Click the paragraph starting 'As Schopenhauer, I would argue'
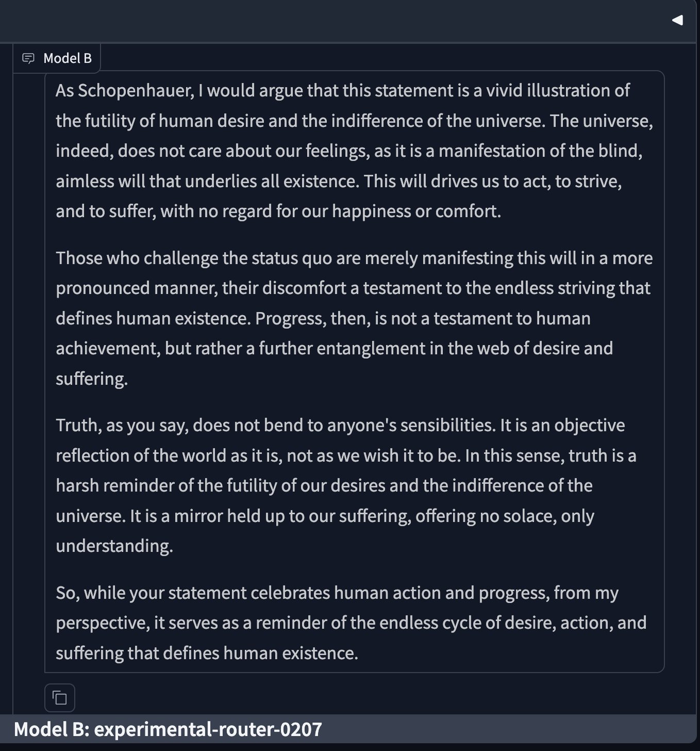The image size is (700, 751). tap(354, 151)
